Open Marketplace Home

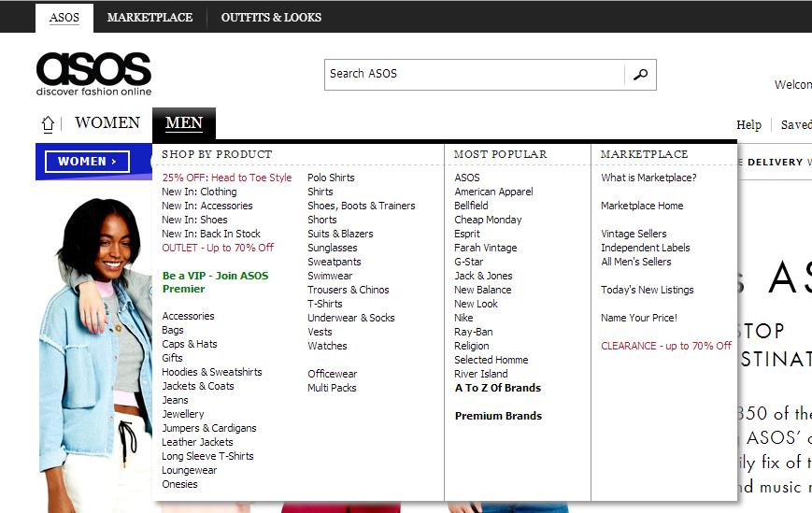pos(642,206)
